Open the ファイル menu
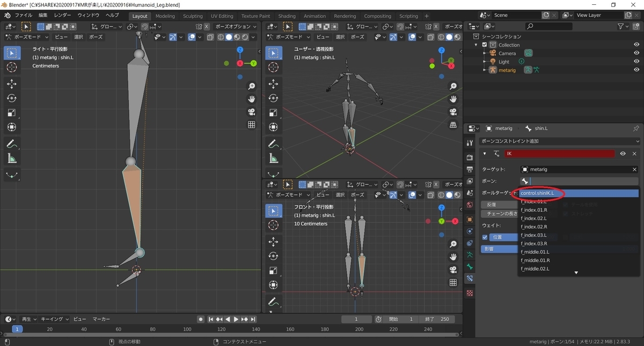Screen dimensions: 644x346 [x=24, y=16]
